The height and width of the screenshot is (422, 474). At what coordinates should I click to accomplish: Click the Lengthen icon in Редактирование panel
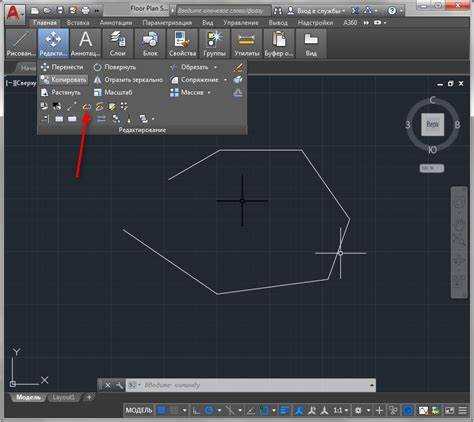click(x=71, y=107)
